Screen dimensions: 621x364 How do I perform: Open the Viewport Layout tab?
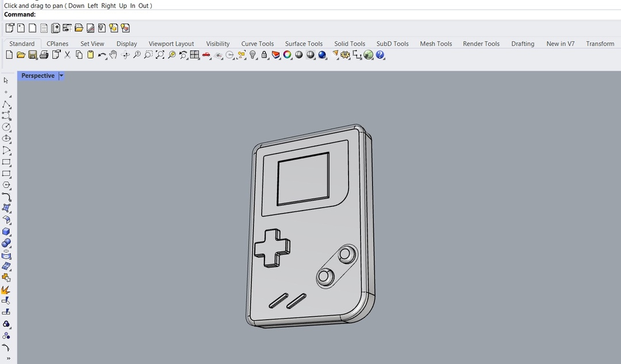click(x=171, y=44)
